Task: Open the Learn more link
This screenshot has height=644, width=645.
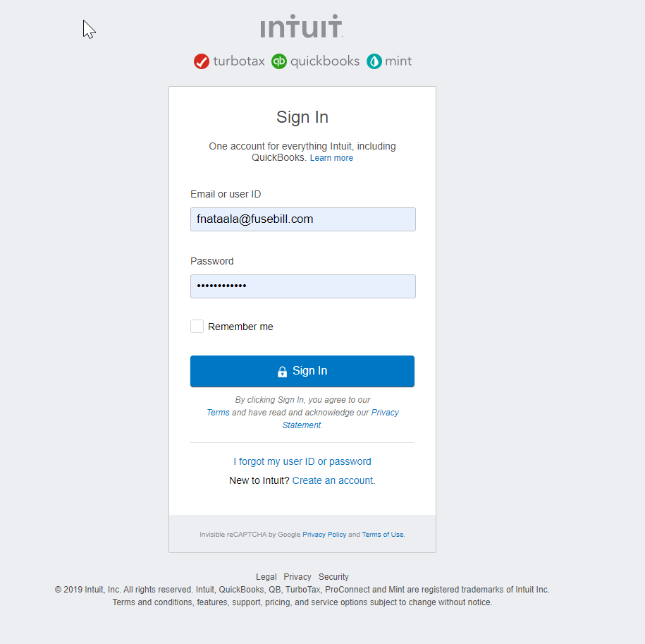Action: [x=331, y=158]
